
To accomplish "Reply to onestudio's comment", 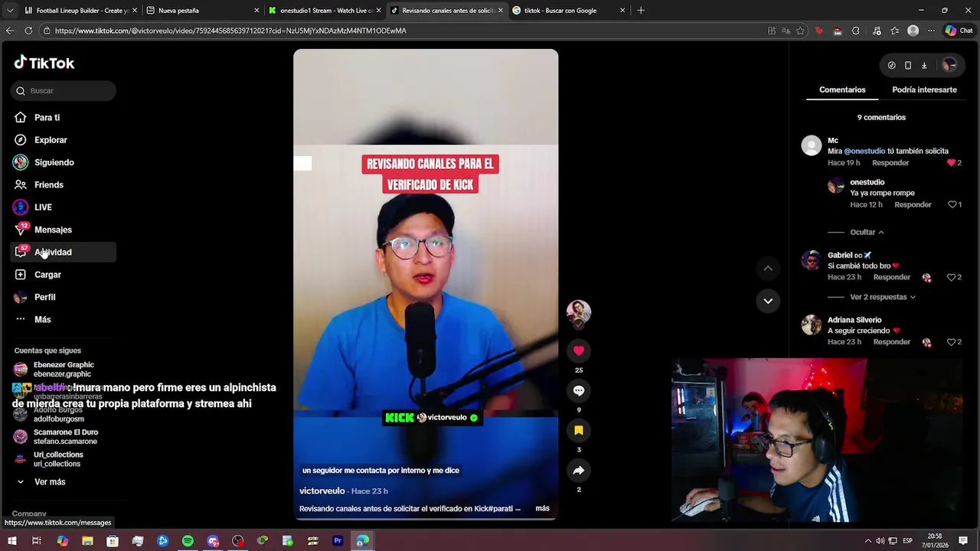I will click(913, 205).
